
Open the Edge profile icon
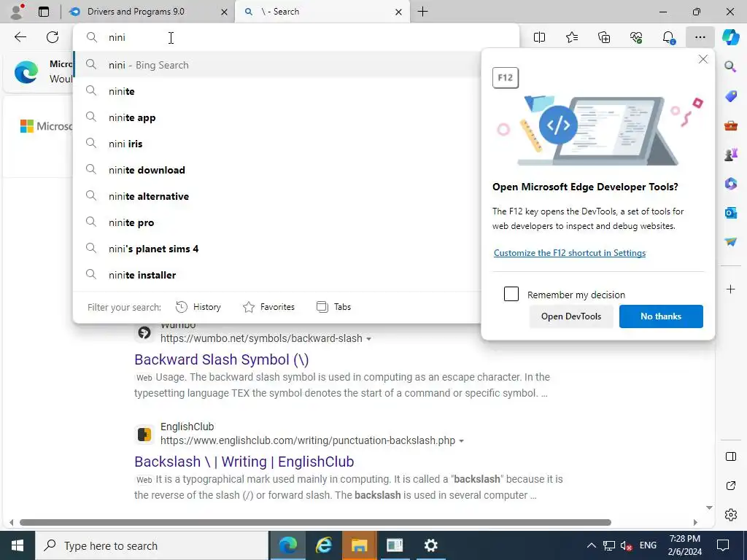pos(17,12)
